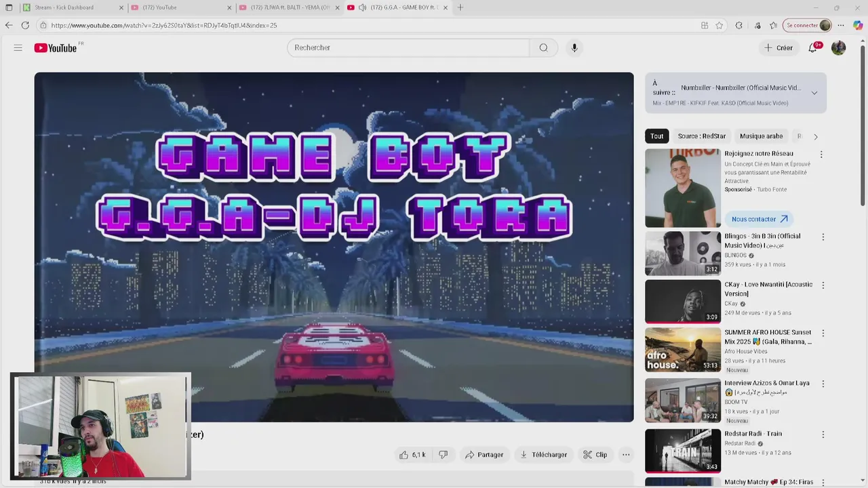
Task: Expand the À suivre playlist panel
Action: (x=814, y=93)
